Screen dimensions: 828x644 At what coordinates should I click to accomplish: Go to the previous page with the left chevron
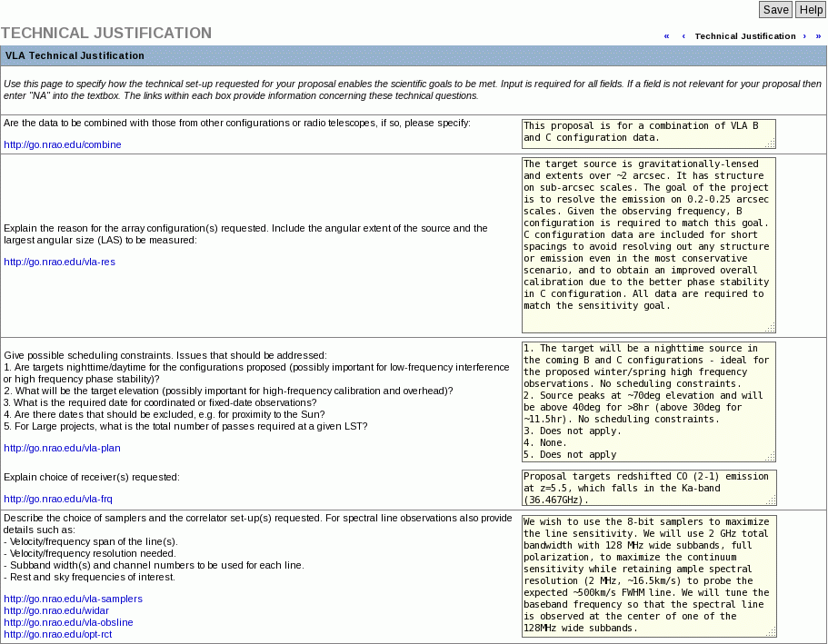(x=683, y=35)
